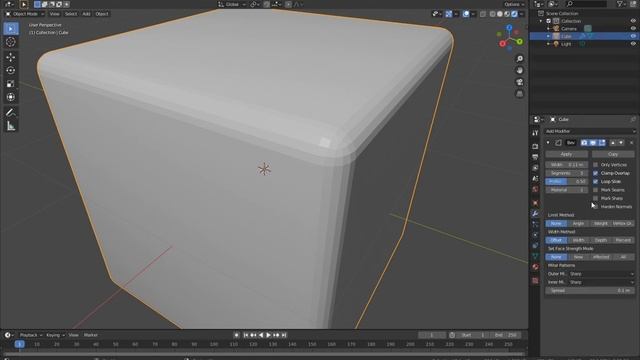Set Limit Method to Angle
Image resolution: width=640 pixels, height=360 pixels.
(578, 223)
